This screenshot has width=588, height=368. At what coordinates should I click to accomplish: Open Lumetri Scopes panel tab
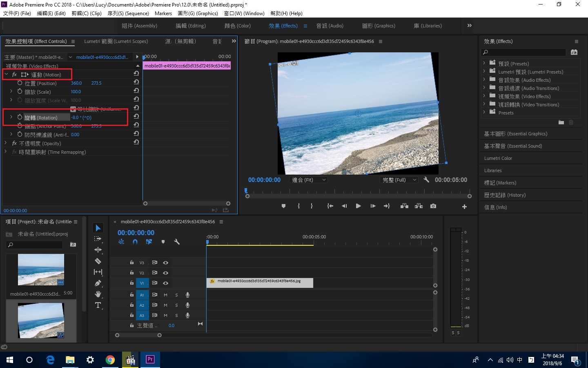(x=116, y=41)
